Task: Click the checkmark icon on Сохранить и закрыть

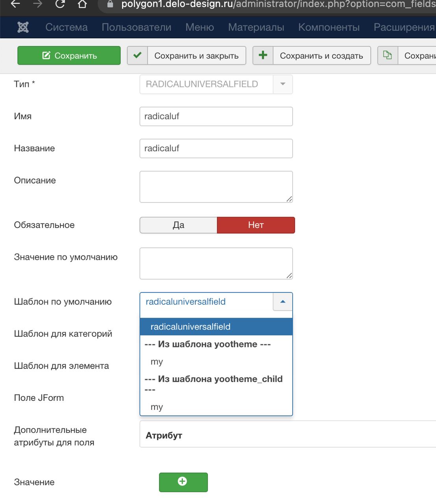Action: (x=137, y=56)
